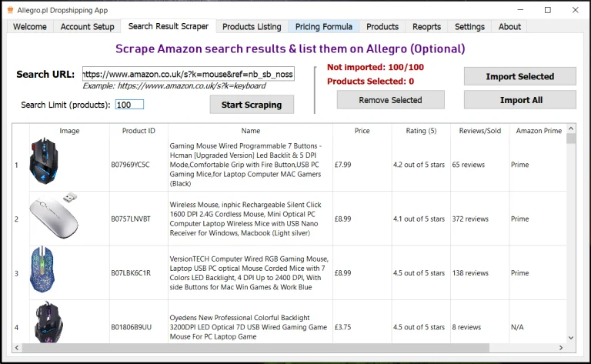Sort by the Price column header

pos(362,131)
